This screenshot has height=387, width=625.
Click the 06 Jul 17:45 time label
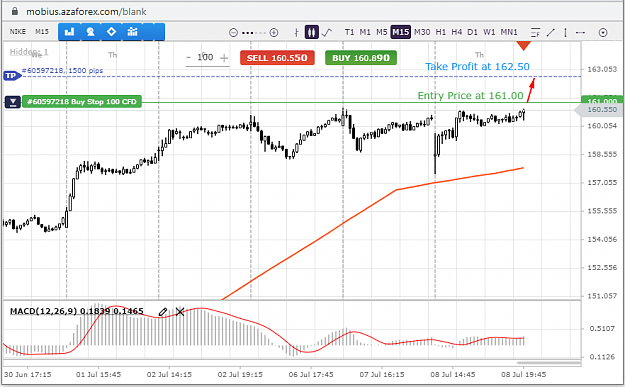click(x=311, y=375)
